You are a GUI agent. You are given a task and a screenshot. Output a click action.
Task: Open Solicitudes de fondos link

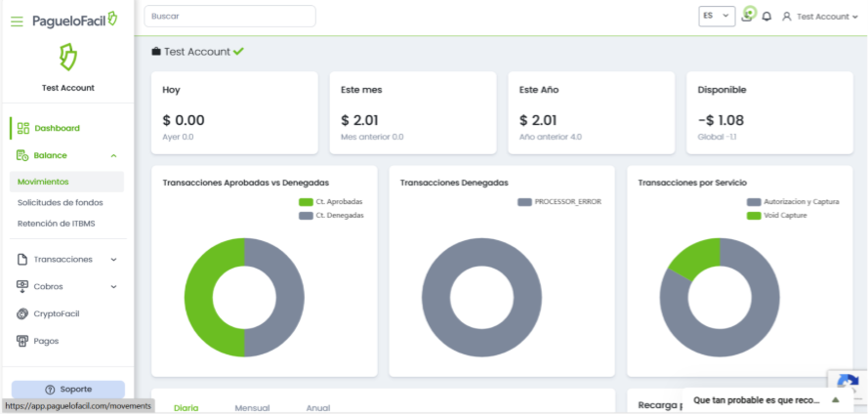[60, 202]
